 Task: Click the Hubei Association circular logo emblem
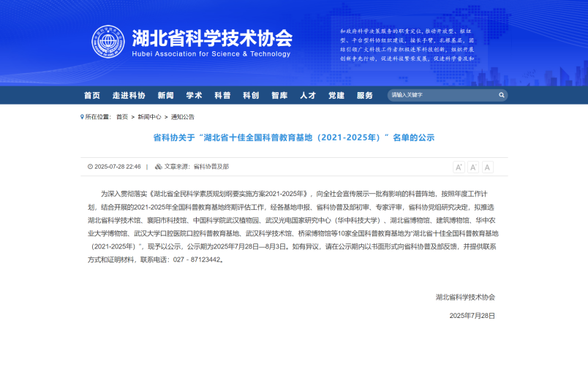(x=108, y=42)
